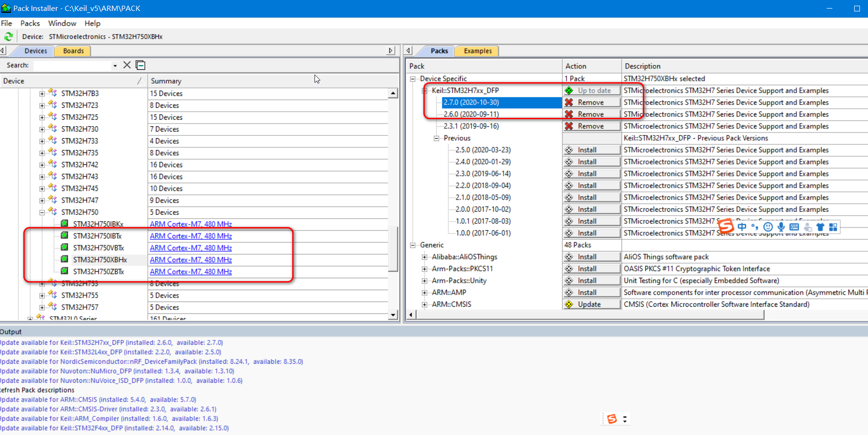Click the STM32H757 family icon

[x=53, y=307]
